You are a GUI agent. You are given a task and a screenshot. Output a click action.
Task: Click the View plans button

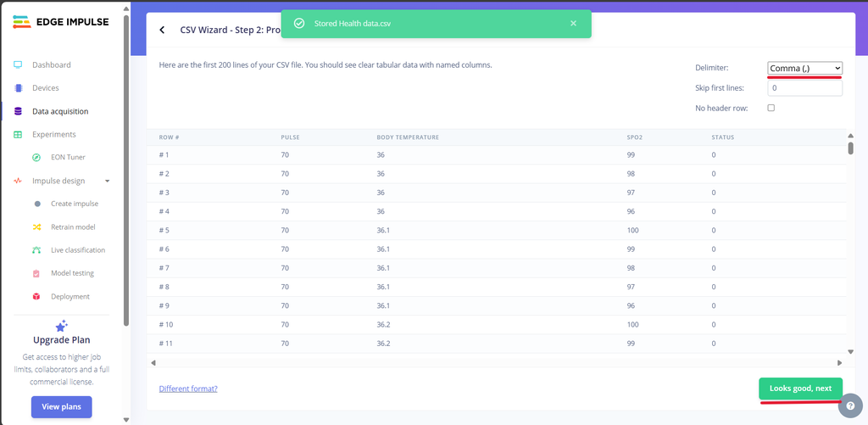[61, 406]
